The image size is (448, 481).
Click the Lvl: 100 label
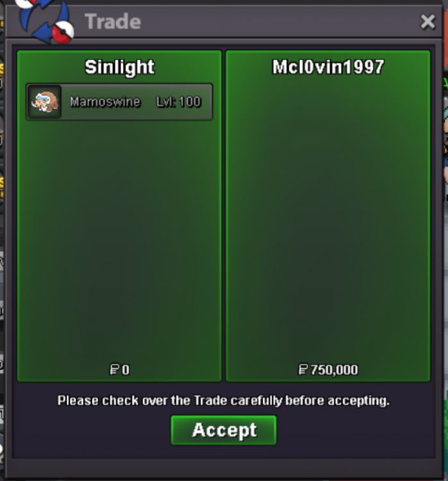point(178,102)
